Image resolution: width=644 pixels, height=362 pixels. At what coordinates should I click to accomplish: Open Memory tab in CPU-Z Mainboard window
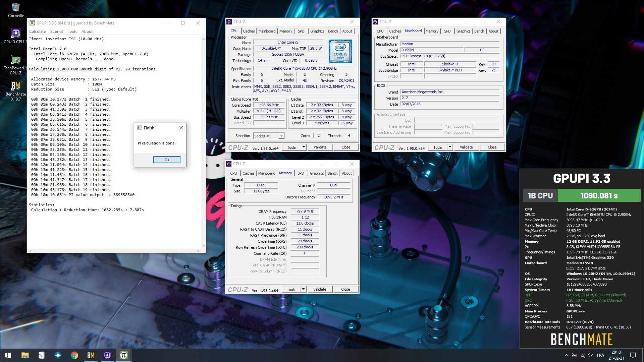pos(432,31)
